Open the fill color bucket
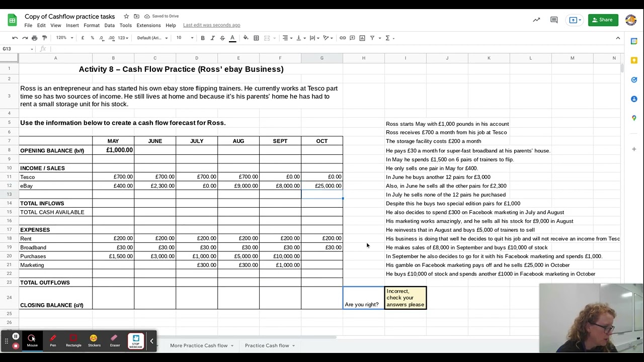This screenshot has height=362, width=644. click(246, 38)
